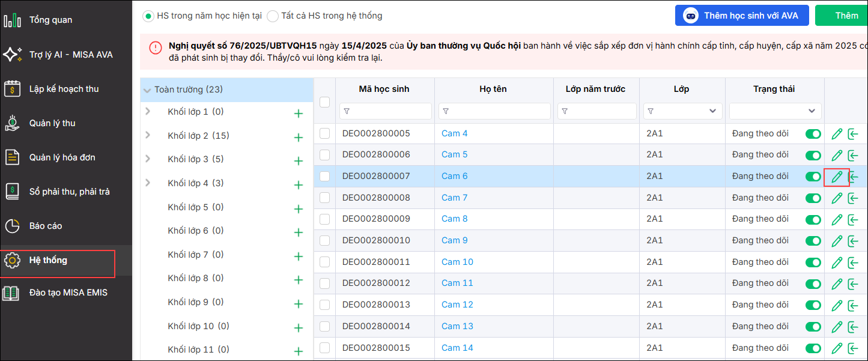Select Khối lớp 11 (0) in tree

[x=198, y=350]
